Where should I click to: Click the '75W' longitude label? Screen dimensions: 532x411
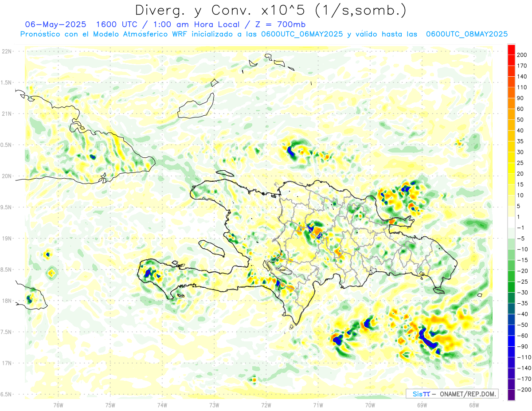(110, 405)
